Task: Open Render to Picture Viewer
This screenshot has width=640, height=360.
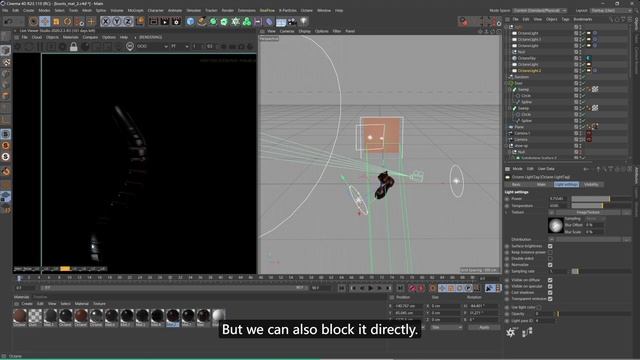Action: pos(165,21)
